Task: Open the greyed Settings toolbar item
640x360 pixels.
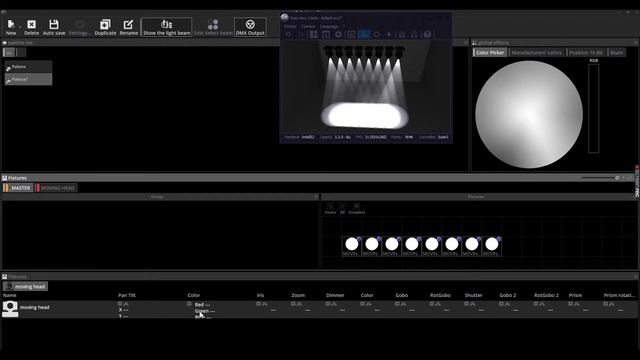Action: (80, 27)
